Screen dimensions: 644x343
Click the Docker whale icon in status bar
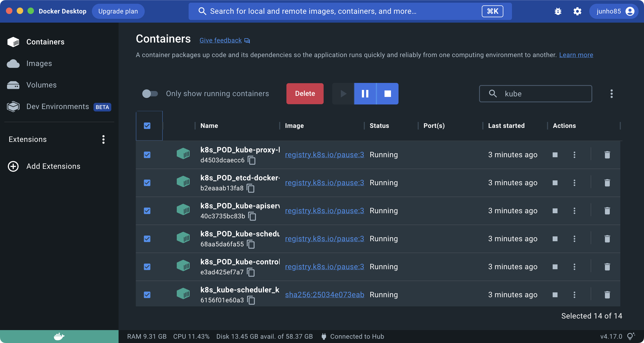pos(59,336)
